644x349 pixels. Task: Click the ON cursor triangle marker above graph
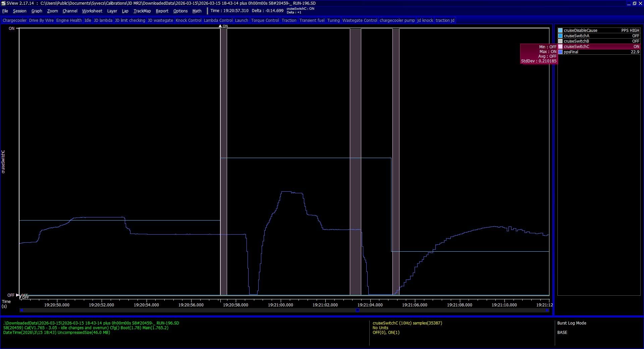coord(220,26)
